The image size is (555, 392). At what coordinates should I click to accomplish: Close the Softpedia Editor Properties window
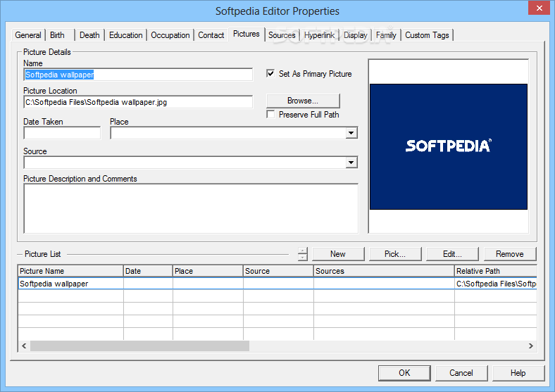point(539,8)
